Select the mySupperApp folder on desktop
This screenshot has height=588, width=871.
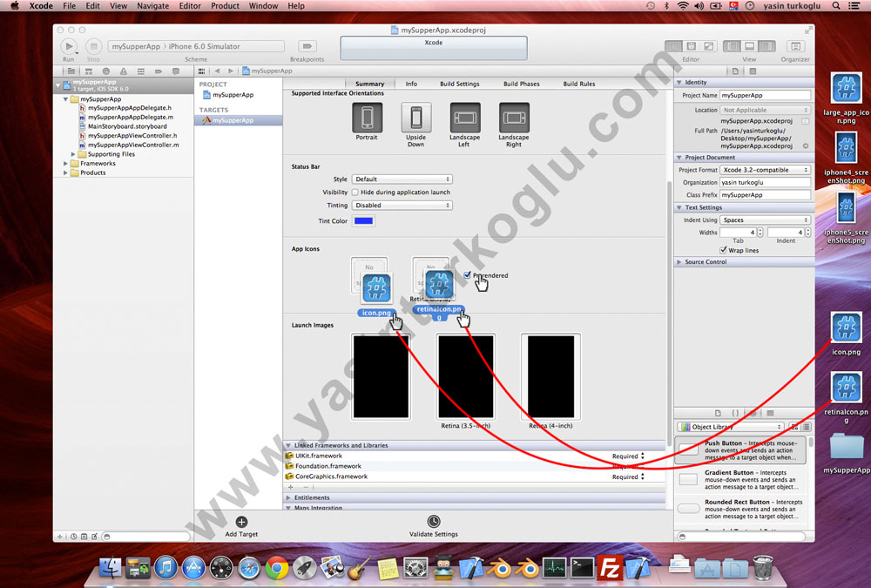[846, 453]
